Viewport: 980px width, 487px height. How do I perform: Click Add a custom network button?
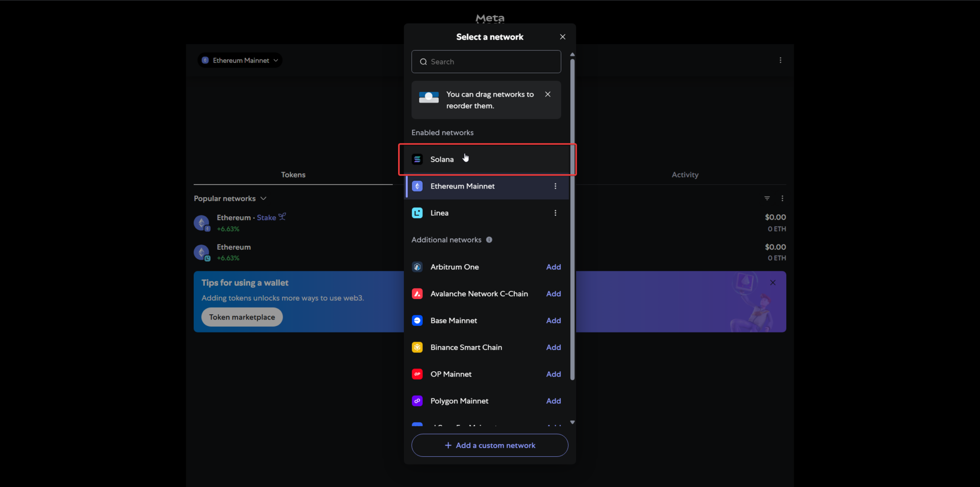click(x=490, y=445)
